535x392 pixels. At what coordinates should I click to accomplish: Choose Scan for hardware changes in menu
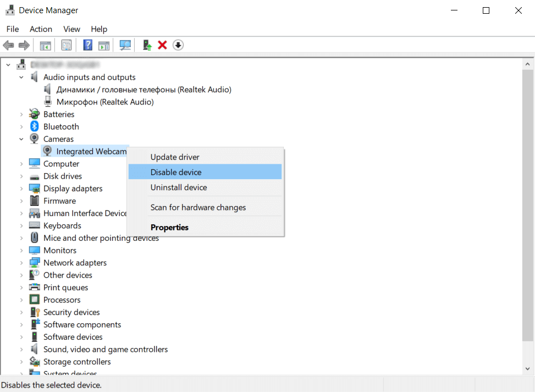click(205, 207)
